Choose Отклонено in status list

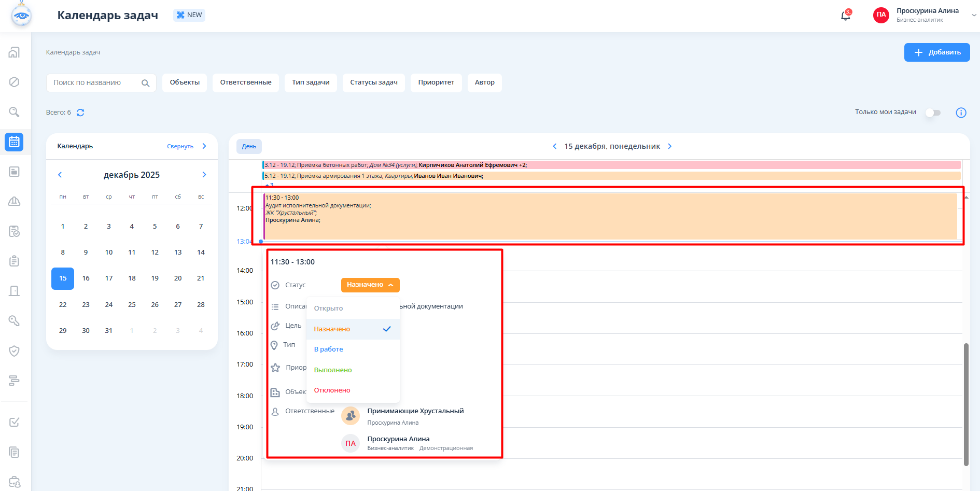pos(332,390)
